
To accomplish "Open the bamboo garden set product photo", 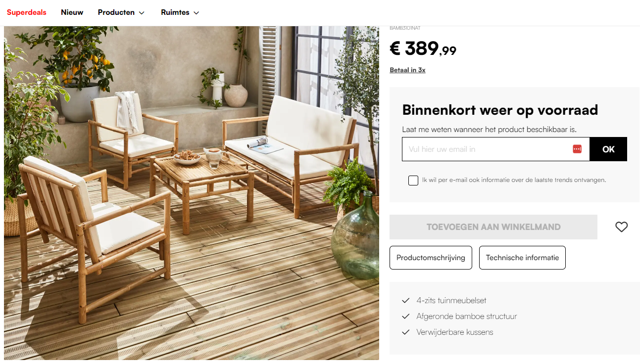I will (192, 193).
